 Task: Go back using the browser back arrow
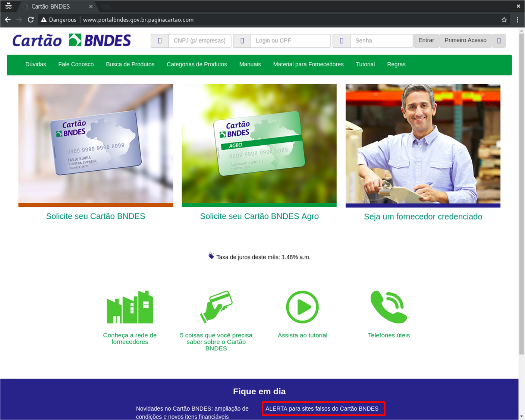[x=8, y=20]
